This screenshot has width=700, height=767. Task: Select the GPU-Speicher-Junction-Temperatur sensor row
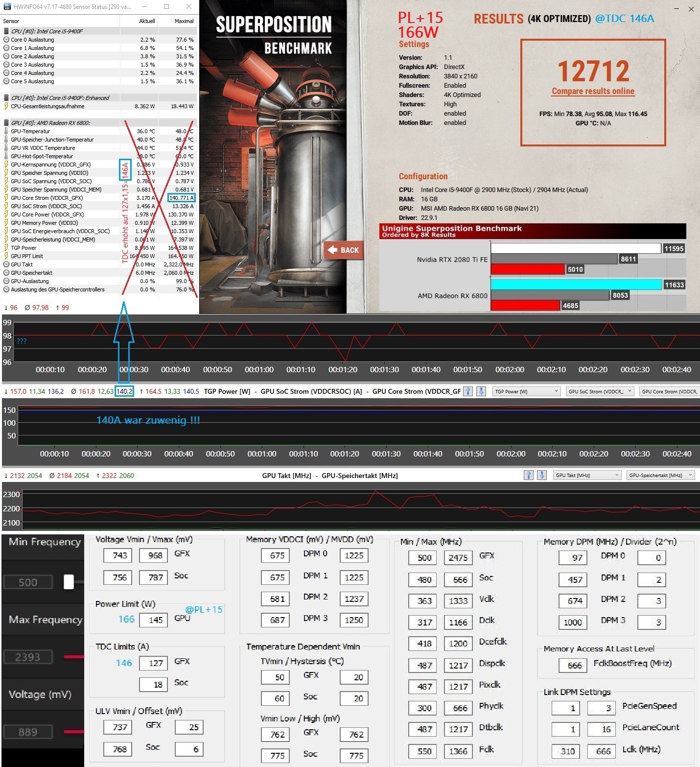coord(99,140)
